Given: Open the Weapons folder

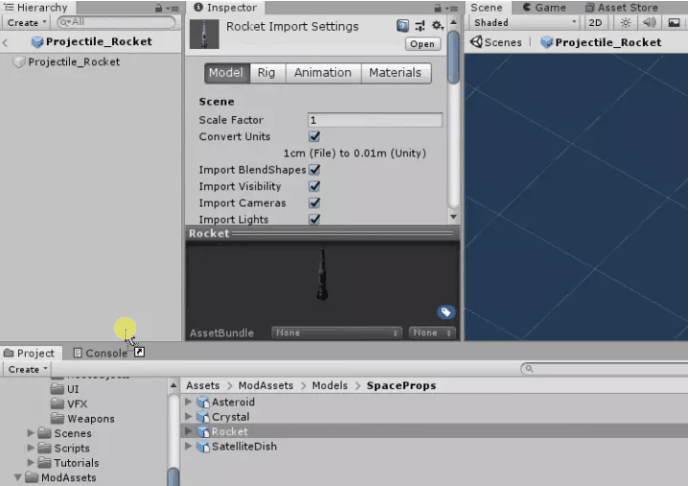Looking at the screenshot, I should point(82,419).
